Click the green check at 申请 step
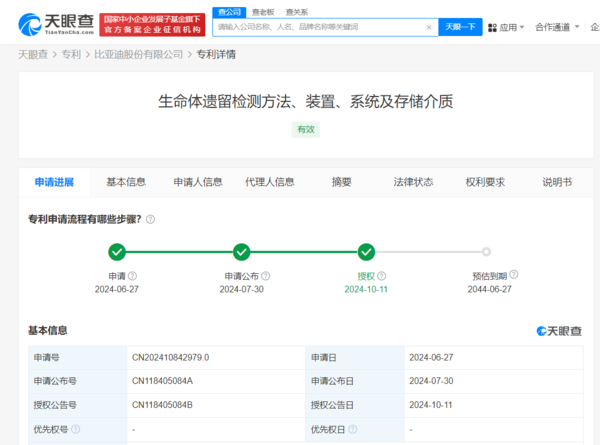Screen dimensions: 600x445 (x=117, y=252)
